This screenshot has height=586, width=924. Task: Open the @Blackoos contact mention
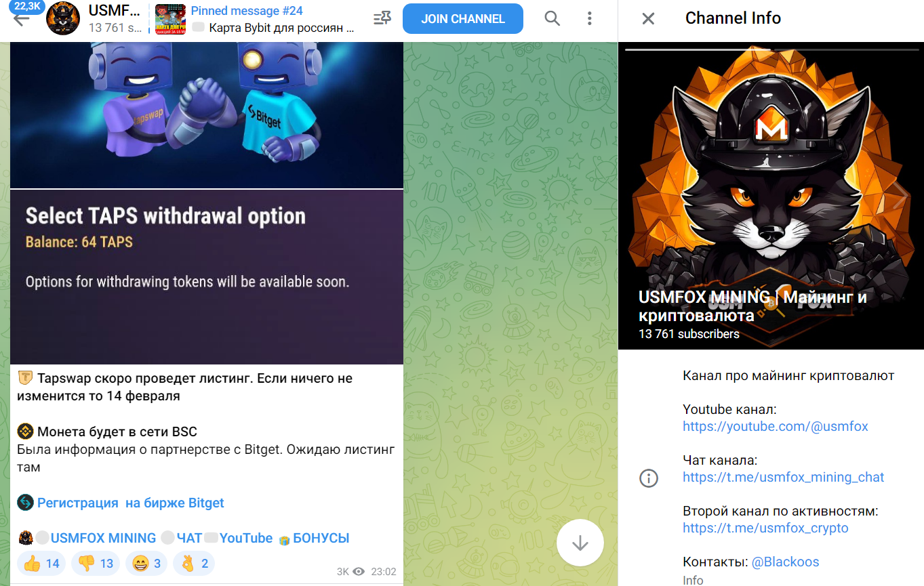(785, 562)
